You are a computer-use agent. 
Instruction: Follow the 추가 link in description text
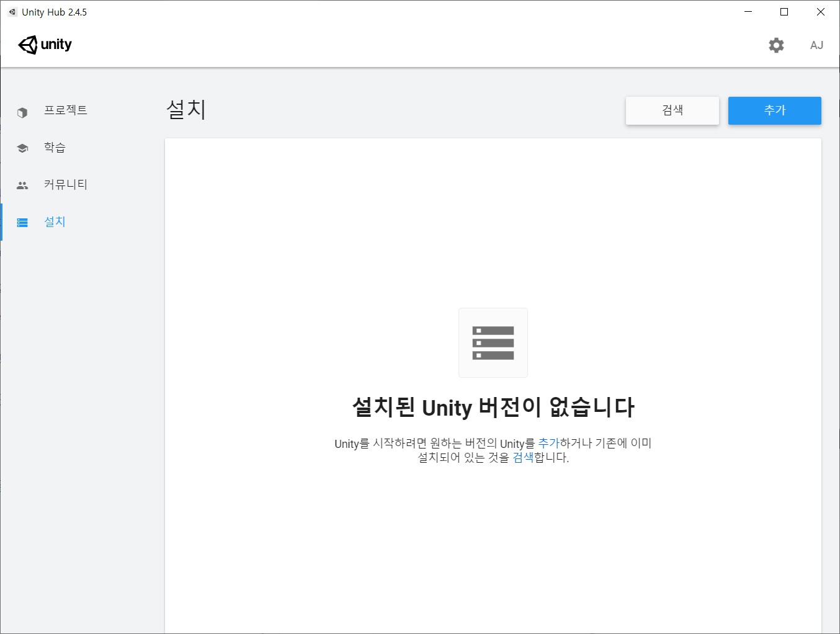549,443
